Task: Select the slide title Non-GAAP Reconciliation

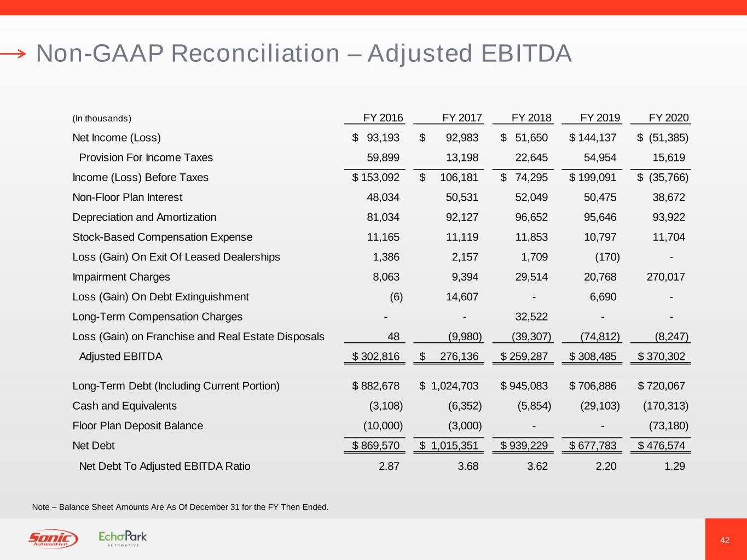Action: pyautogui.click(x=303, y=54)
